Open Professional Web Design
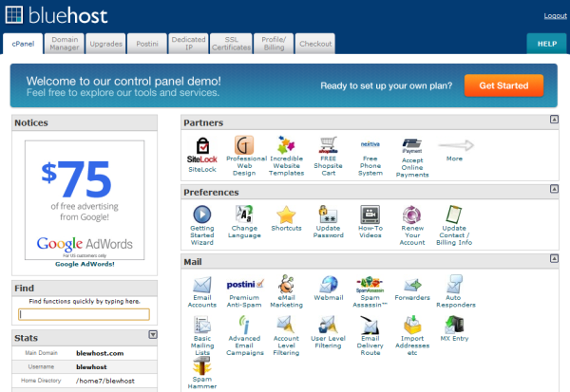Image resolution: width=570 pixels, height=392 pixels. coord(244,156)
